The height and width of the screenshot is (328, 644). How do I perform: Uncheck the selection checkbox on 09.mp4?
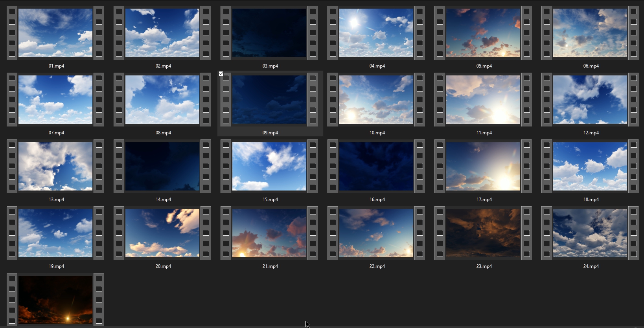[221, 74]
